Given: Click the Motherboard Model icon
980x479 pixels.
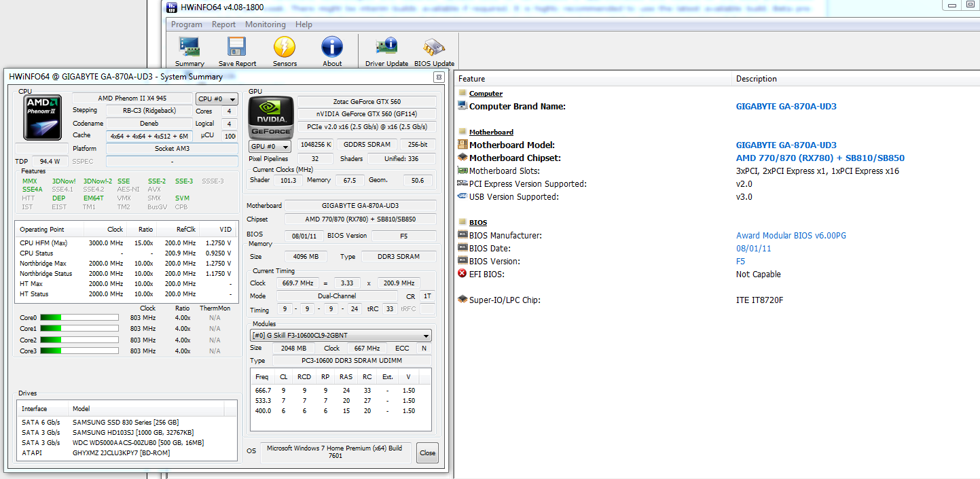Looking at the screenshot, I should (462, 145).
